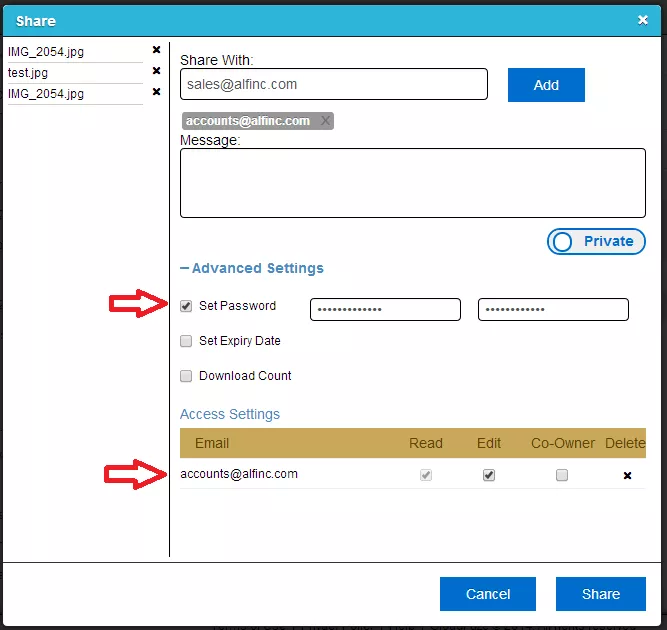Click the Set Expiry Date label

click(240, 341)
